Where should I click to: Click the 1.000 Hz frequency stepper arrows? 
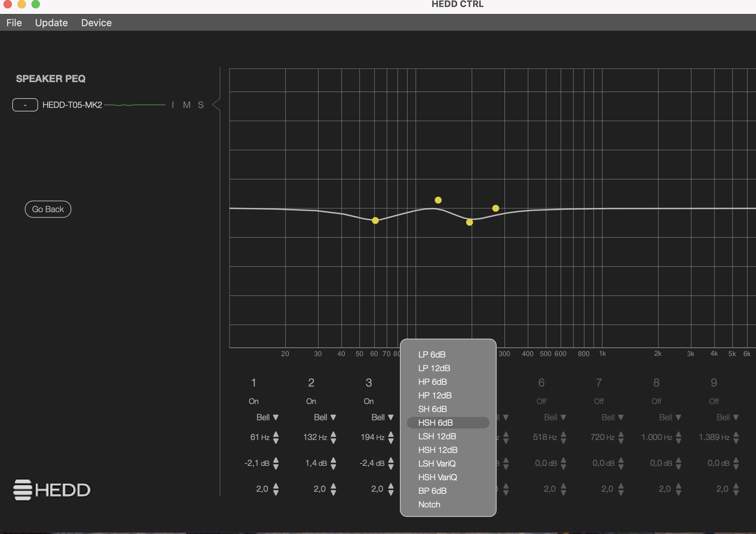pos(678,437)
